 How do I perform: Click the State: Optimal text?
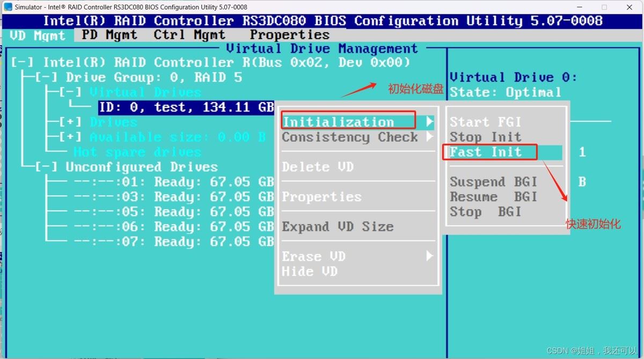505,92
